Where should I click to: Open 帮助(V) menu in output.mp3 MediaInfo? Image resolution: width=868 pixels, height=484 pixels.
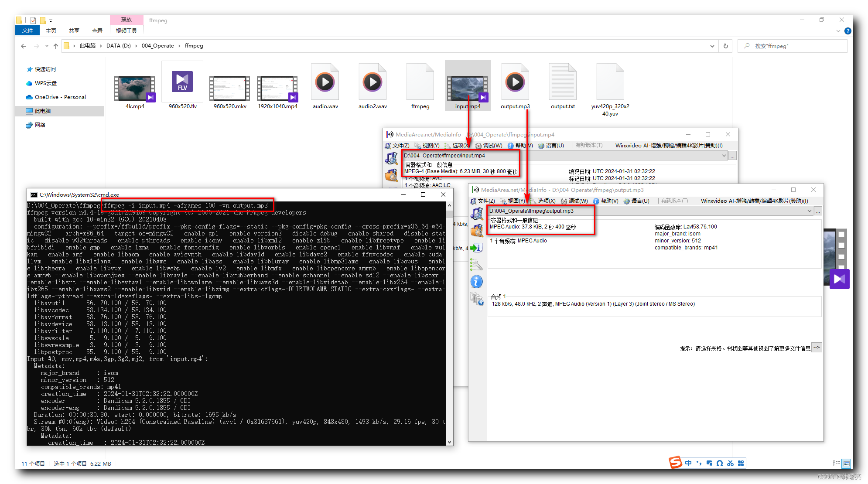(x=606, y=201)
